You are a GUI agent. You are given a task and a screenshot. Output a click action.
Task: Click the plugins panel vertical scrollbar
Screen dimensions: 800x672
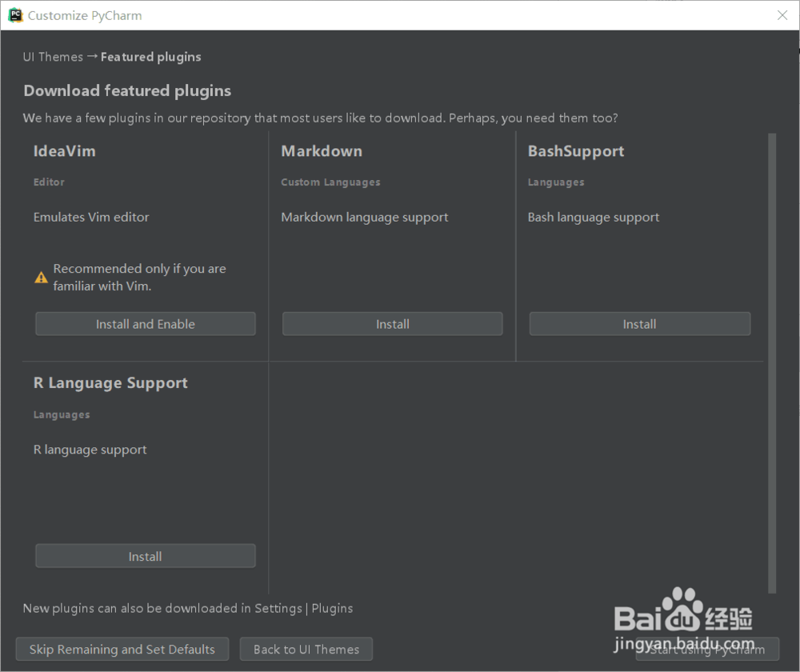772,363
